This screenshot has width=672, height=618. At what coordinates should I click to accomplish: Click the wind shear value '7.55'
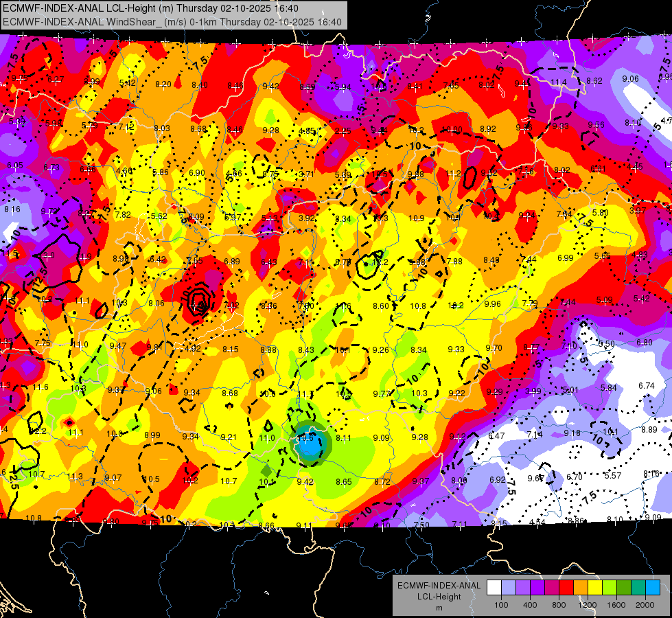[x=195, y=260]
